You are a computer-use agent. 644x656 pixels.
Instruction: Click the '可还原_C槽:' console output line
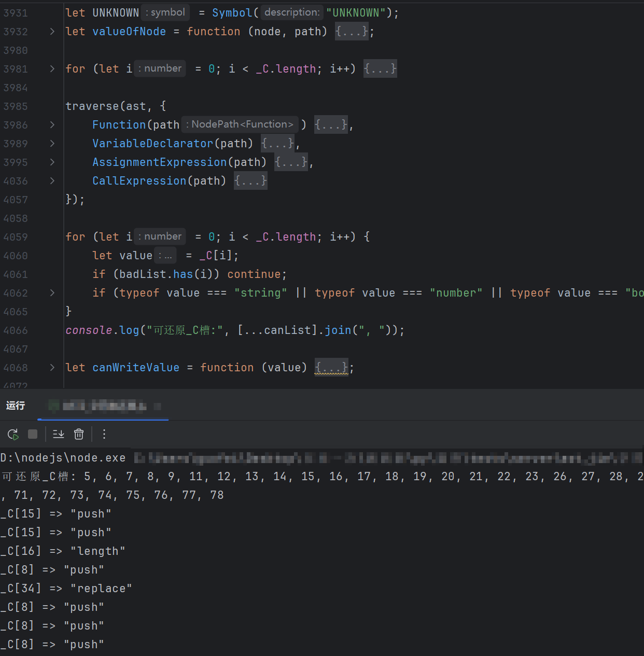coord(322,477)
